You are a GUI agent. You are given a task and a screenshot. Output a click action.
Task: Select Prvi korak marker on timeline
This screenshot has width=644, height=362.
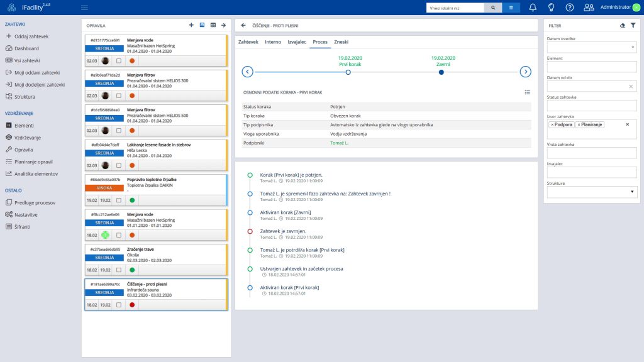point(348,72)
